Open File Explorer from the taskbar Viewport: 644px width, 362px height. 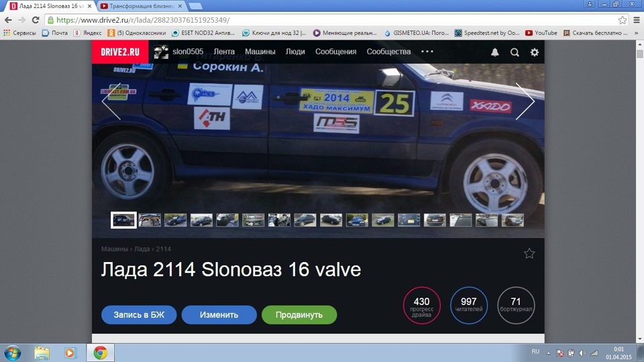click(42, 353)
